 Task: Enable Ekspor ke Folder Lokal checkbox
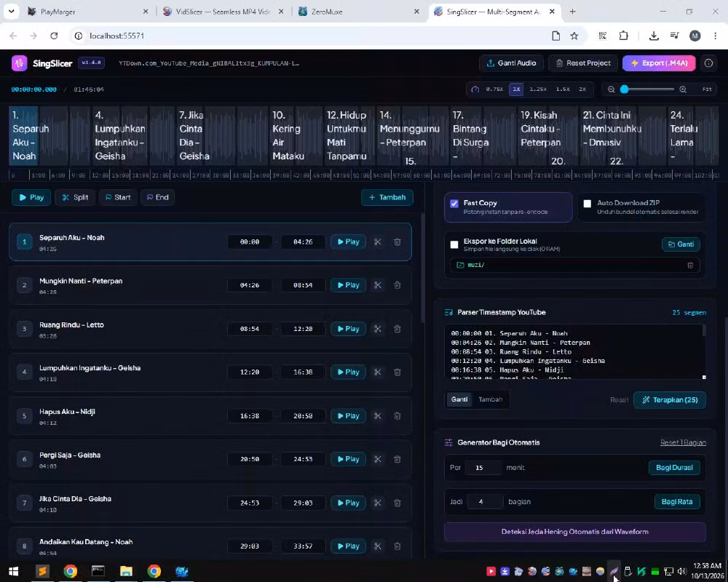454,244
